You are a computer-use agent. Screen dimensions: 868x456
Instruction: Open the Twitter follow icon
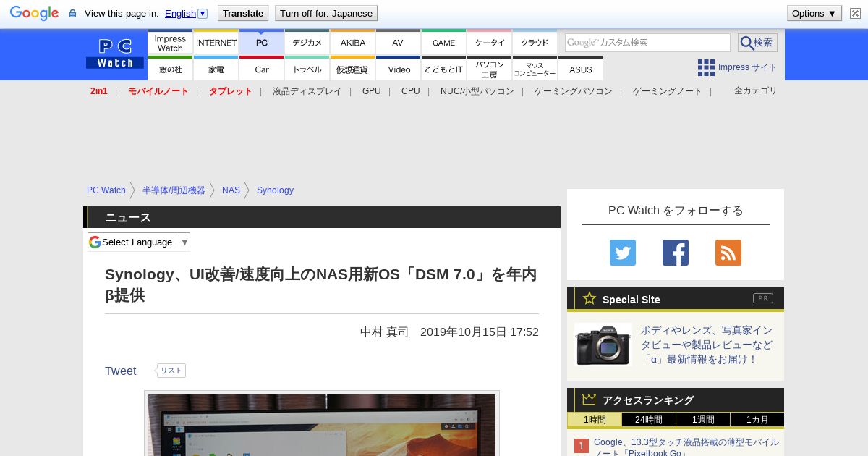623,253
